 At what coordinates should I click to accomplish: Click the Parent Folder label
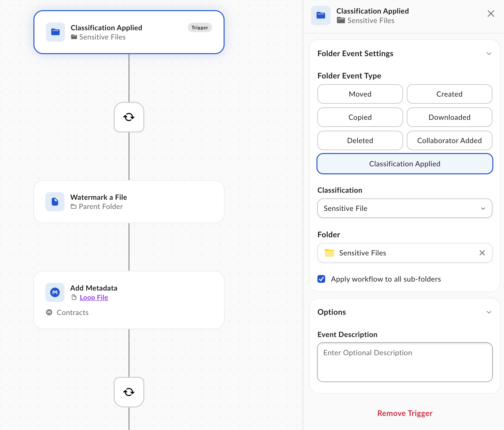click(x=101, y=207)
